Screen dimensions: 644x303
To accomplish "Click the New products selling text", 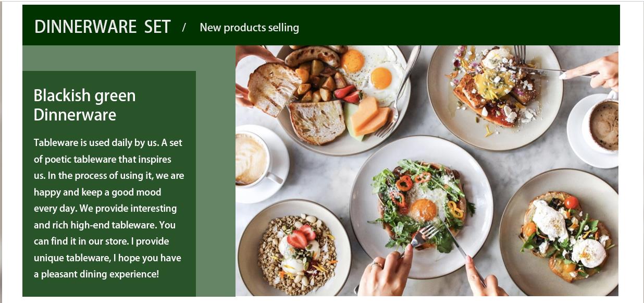I will [249, 28].
